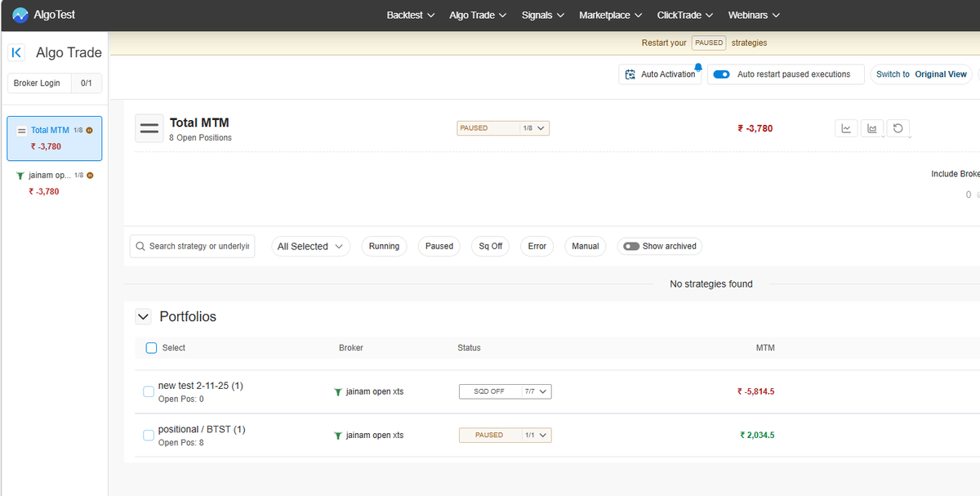
Task: Open the Signals menu
Action: [543, 16]
